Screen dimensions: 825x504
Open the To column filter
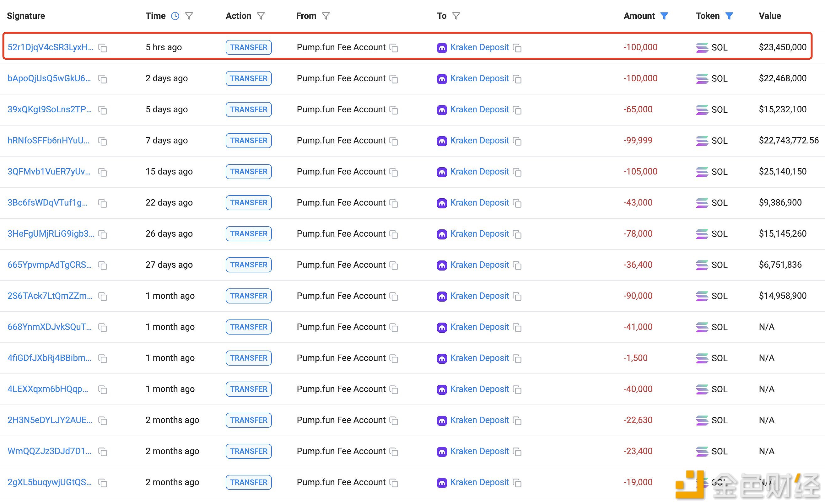point(456,16)
